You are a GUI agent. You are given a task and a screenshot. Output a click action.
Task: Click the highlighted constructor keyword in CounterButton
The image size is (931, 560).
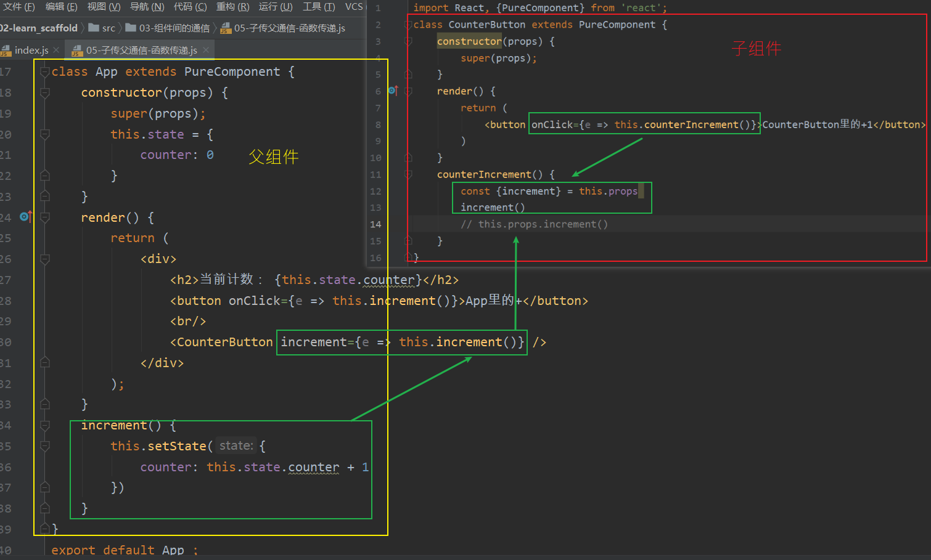pyautogui.click(x=469, y=41)
